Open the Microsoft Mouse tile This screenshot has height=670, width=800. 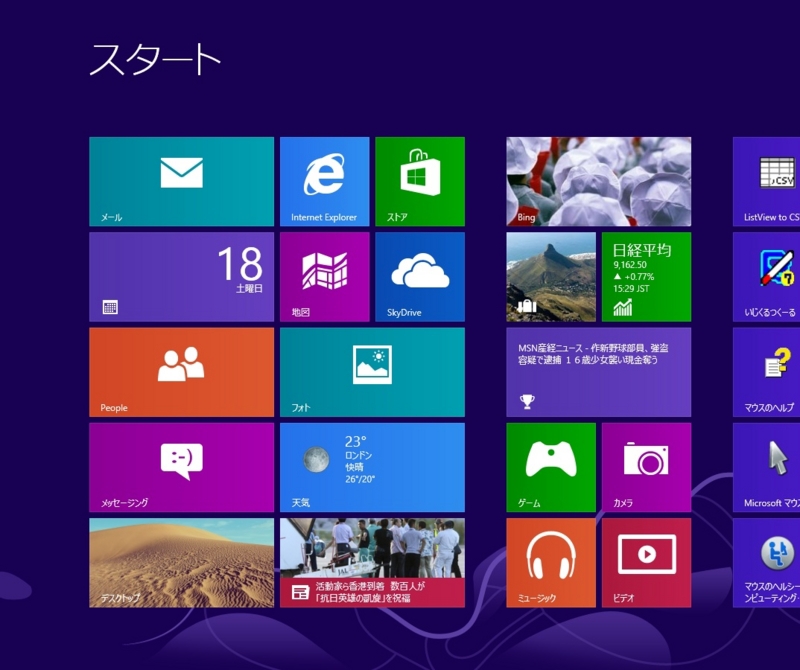(766, 467)
